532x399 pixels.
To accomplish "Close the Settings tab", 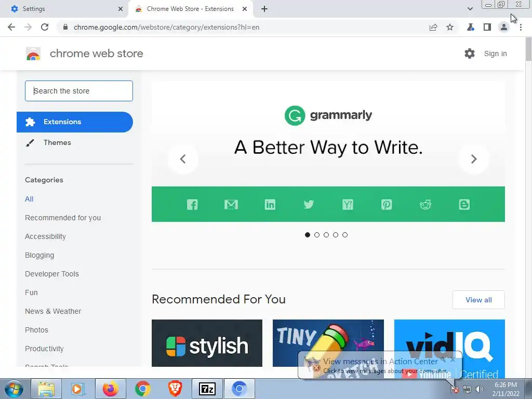I will [121, 9].
